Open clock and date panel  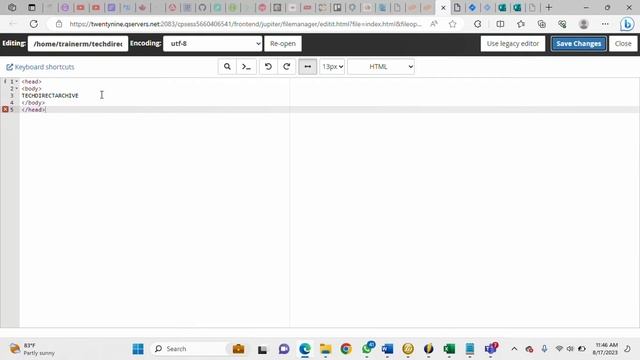coord(605,349)
